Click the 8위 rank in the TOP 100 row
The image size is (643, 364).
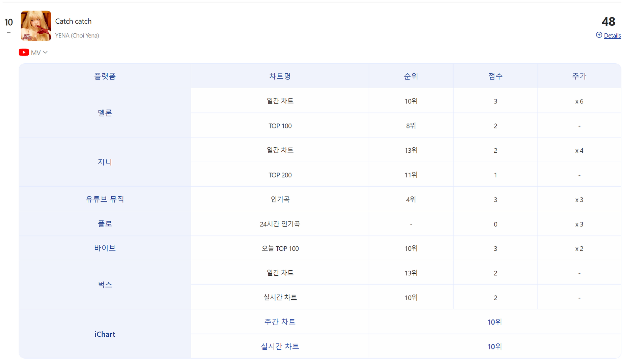(411, 126)
